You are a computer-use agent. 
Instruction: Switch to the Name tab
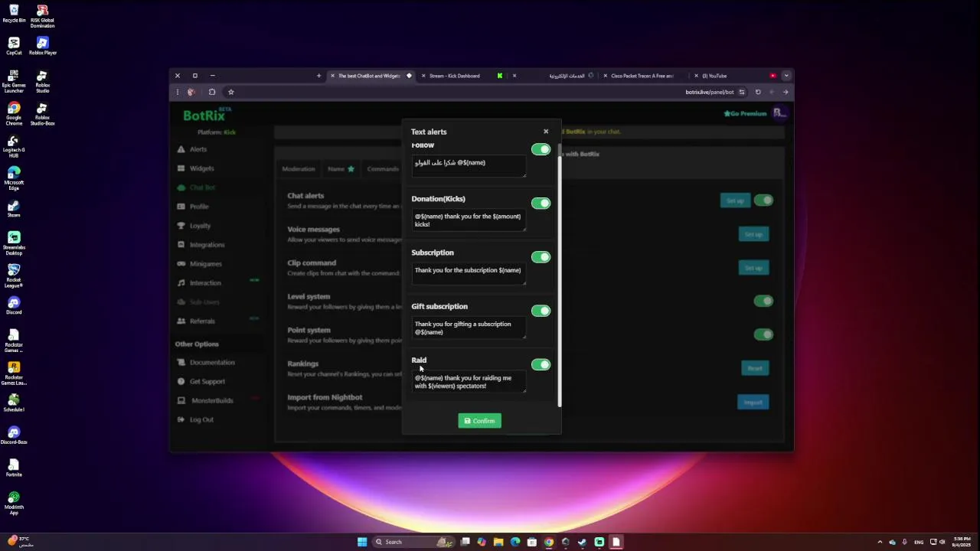pyautogui.click(x=341, y=169)
